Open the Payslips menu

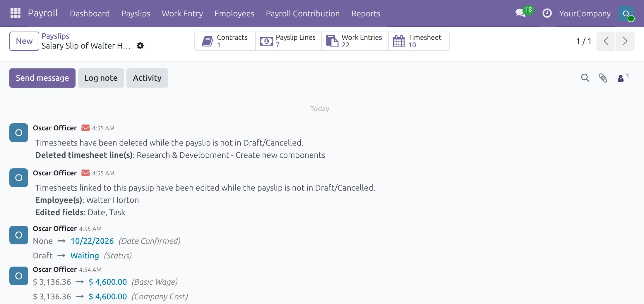[136, 13]
